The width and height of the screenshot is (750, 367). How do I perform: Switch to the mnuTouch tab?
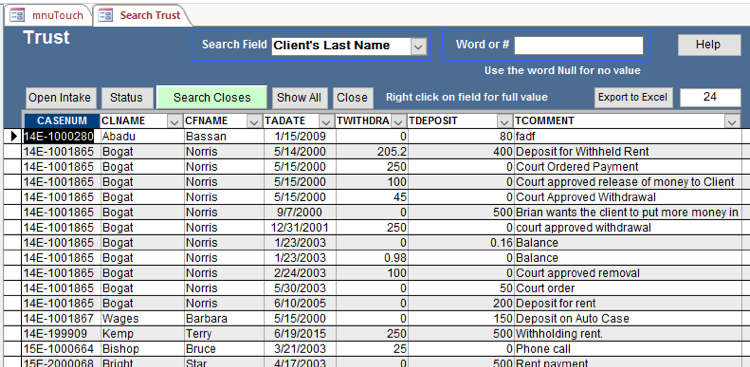tap(48, 15)
